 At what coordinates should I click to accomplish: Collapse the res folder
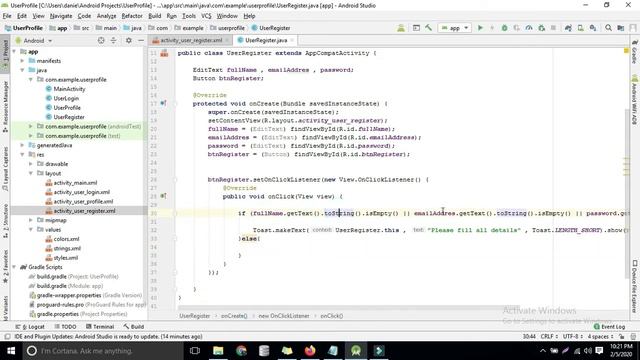click(x=23, y=155)
